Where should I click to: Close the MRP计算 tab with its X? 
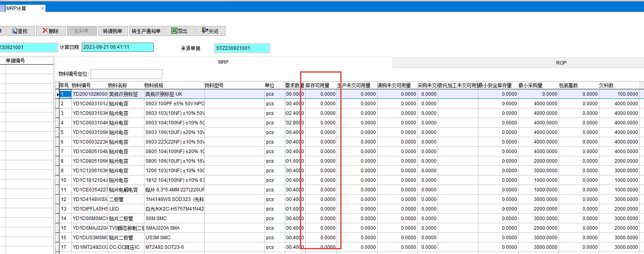(42, 8)
